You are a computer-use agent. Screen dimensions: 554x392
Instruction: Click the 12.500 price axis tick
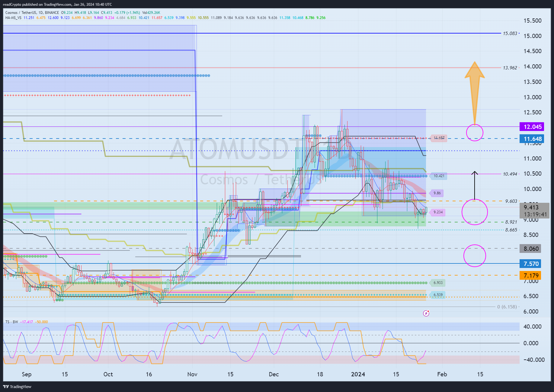(533, 112)
